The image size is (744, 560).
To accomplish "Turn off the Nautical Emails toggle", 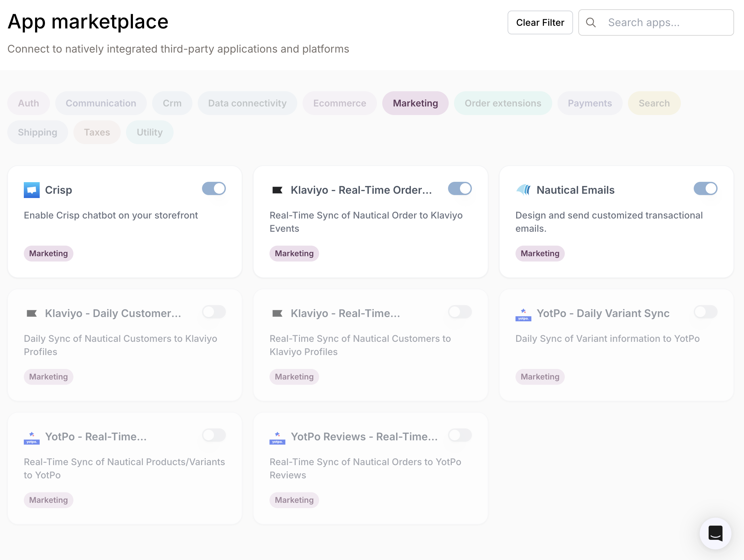I will pyautogui.click(x=705, y=189).
